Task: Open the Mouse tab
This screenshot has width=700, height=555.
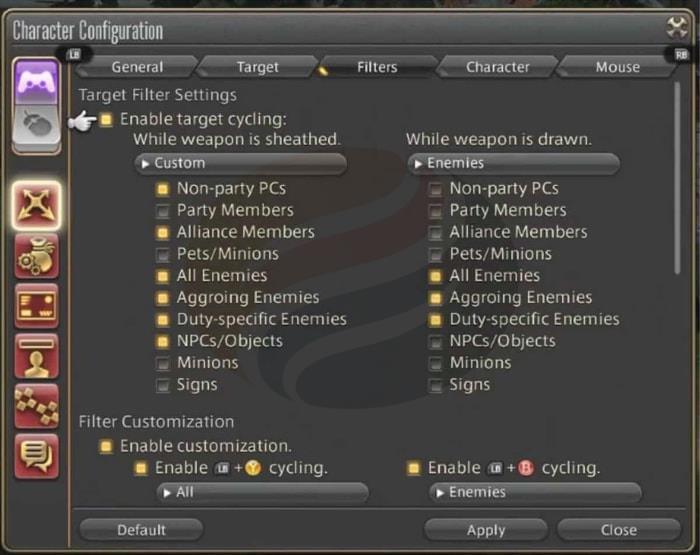Action: coord(618,67)
